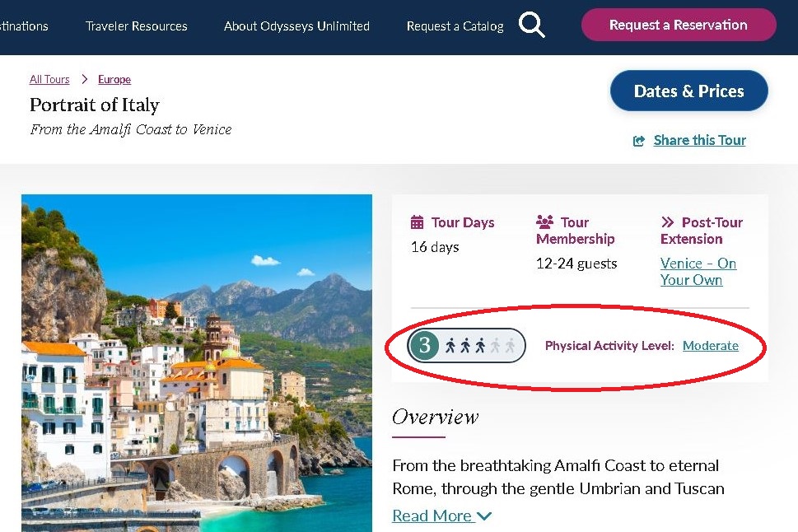This screenshot has width=798, height=532.
Task: Click the share arrow icon
Action: [639, 141]
